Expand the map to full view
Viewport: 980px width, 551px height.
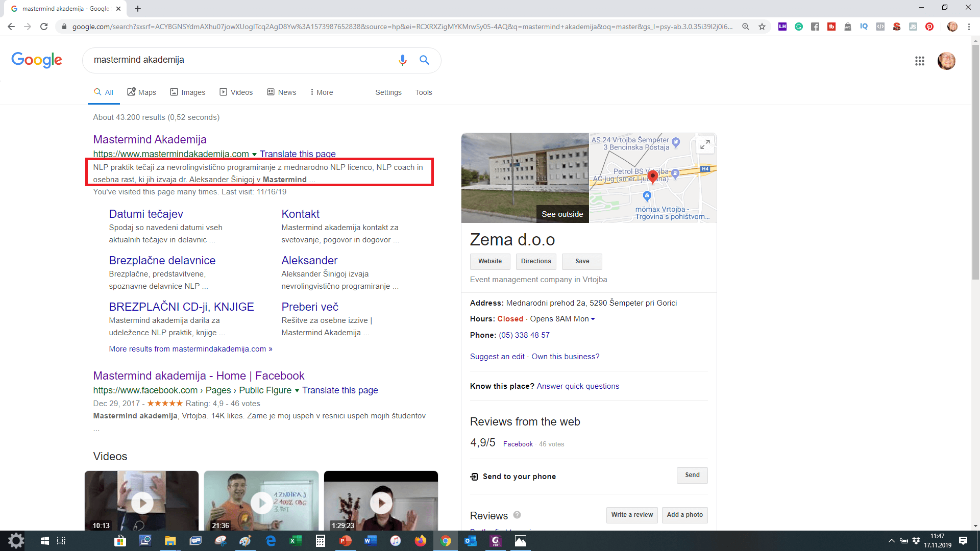705,145
